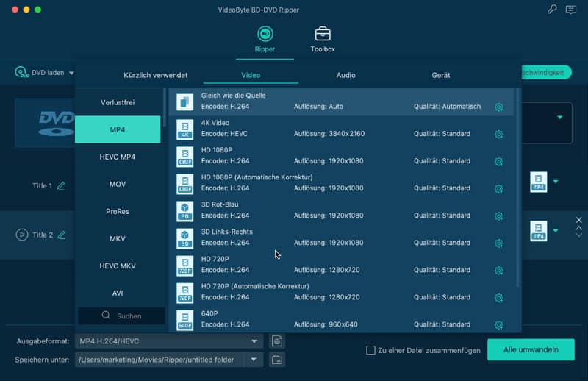The width and height of the screenshot is (588, 381).
Task: Click the Title 1 label
Action: tap(42, 186)
